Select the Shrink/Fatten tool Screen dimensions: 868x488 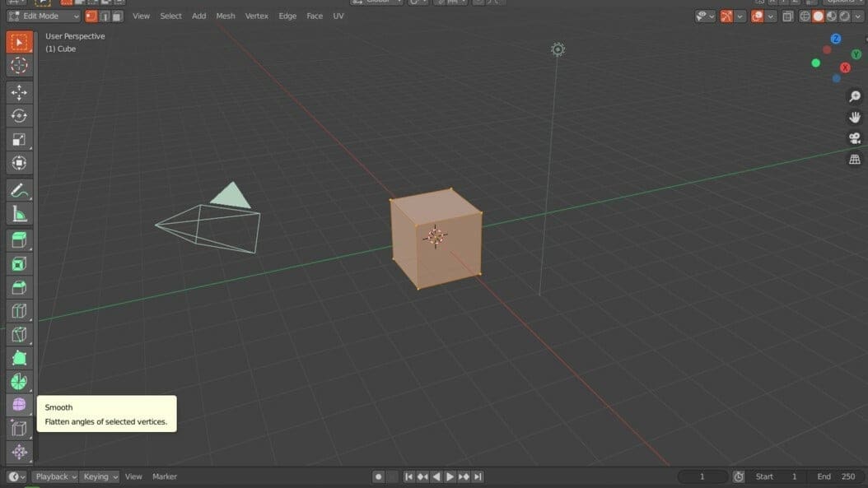tap(19, 452)
